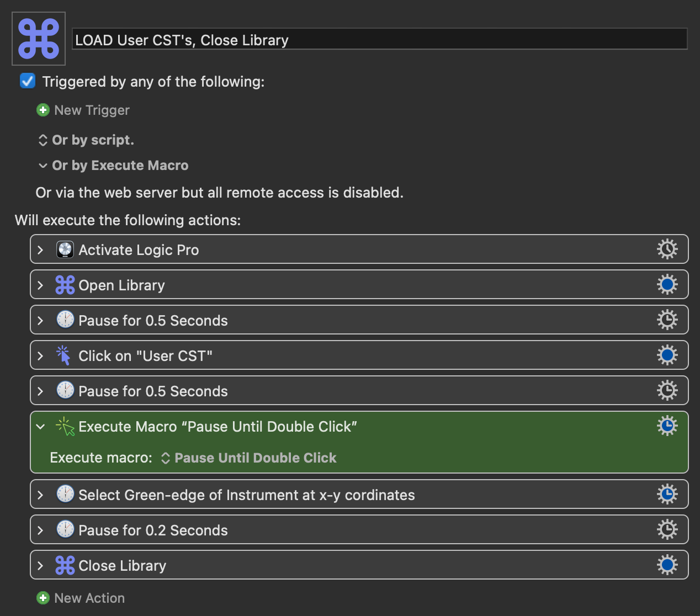Click the mouse-click icon on "User CST" action
Screen dimensions: 700x616
click(x=64, y=355)
